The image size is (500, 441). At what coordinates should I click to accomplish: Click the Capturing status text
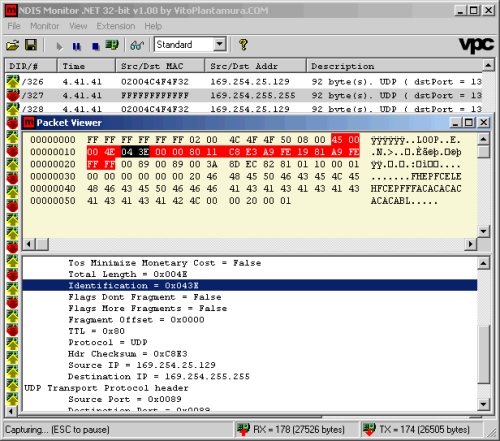point(57,429)
